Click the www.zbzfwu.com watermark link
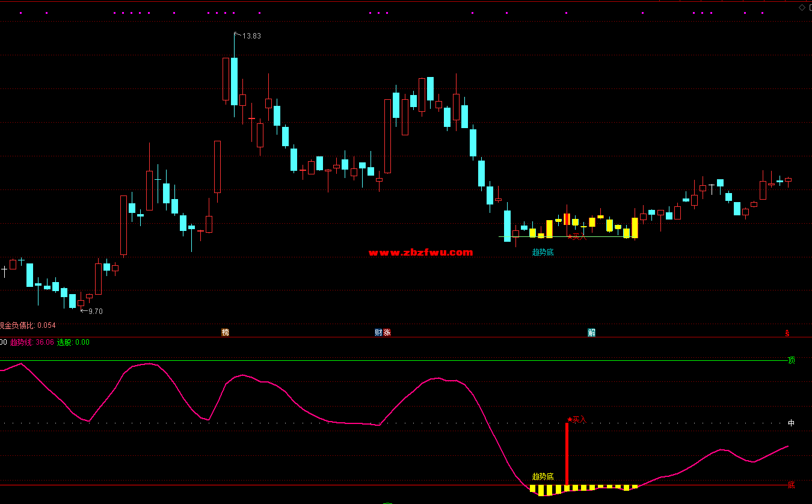This screenshot has width=812, height=504. (420, 253)
